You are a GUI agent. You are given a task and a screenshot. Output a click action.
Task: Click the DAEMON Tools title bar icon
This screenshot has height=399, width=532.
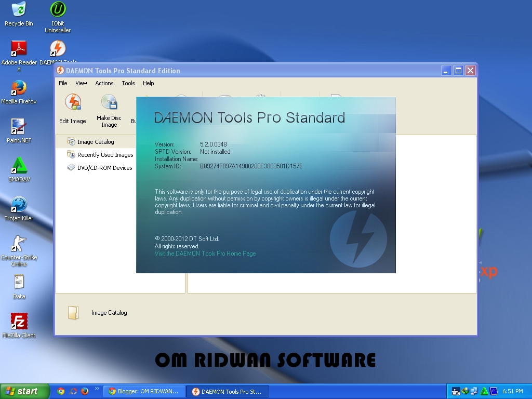click(60, 70)
